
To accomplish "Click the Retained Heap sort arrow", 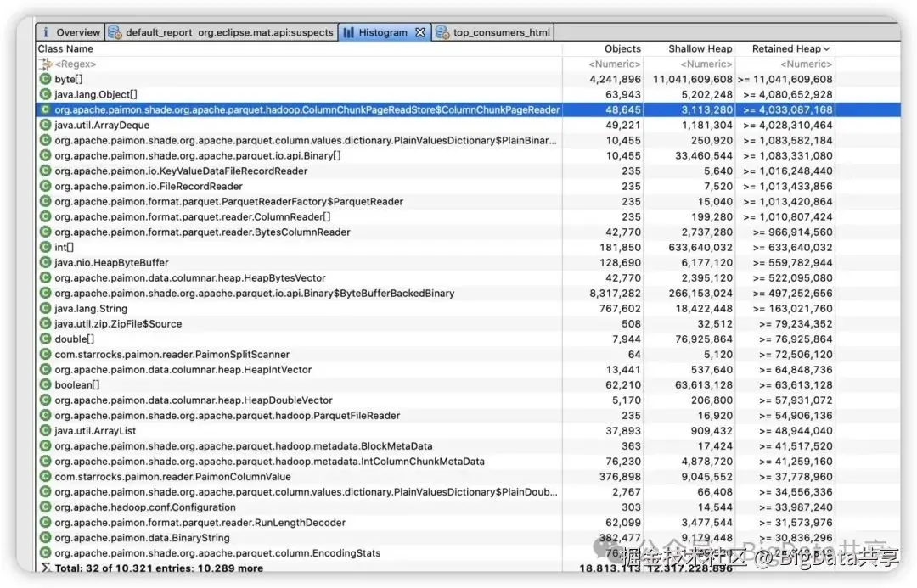I will [x=826, y=49].
